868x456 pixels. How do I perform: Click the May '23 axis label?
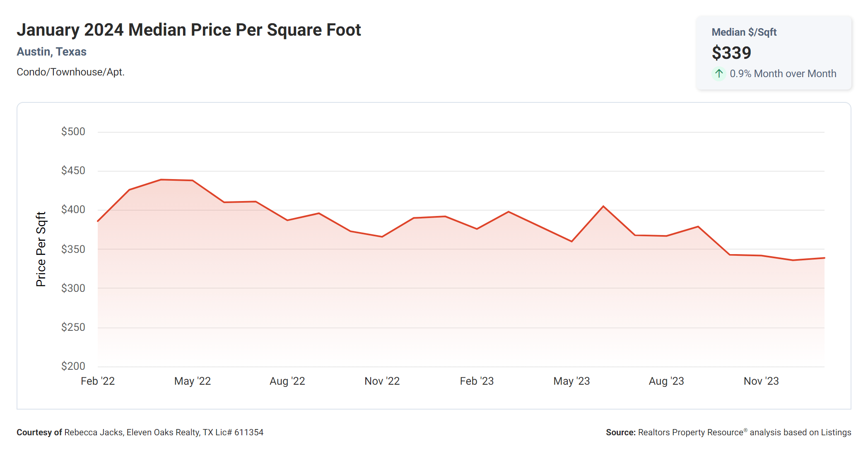click(571, 381)
